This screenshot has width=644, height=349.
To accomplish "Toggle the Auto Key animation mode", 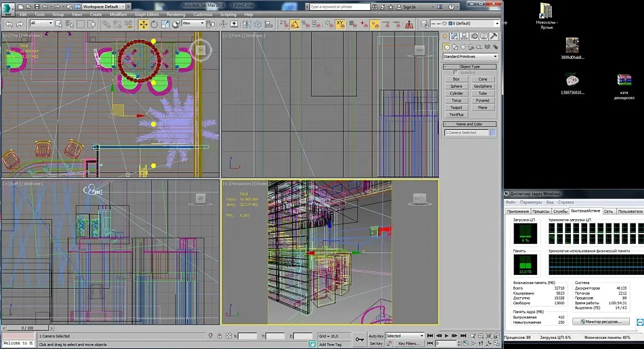I will pyautogui.click(x=376, y=336).
